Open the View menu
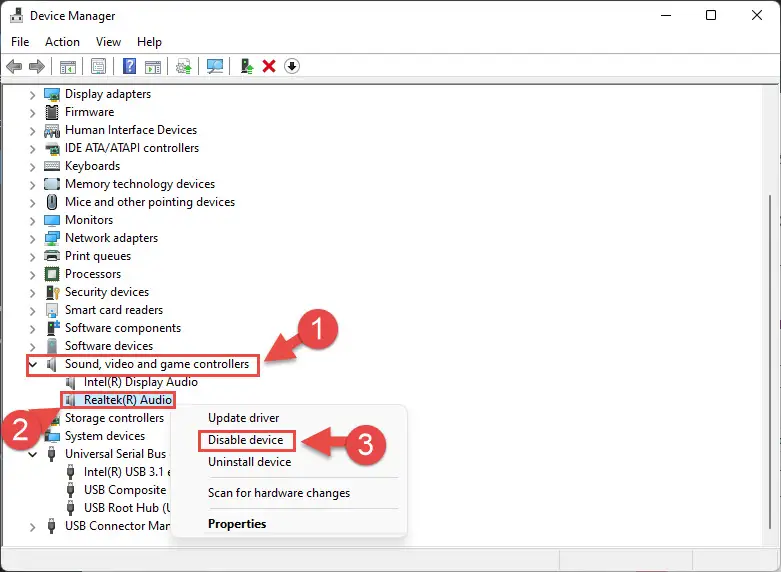This screenshot has width=781, height=572. pyautogui.click(x=108, y=42)
